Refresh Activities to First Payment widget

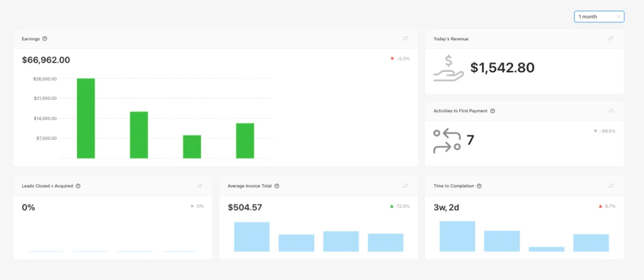click(x=611, y=110)
